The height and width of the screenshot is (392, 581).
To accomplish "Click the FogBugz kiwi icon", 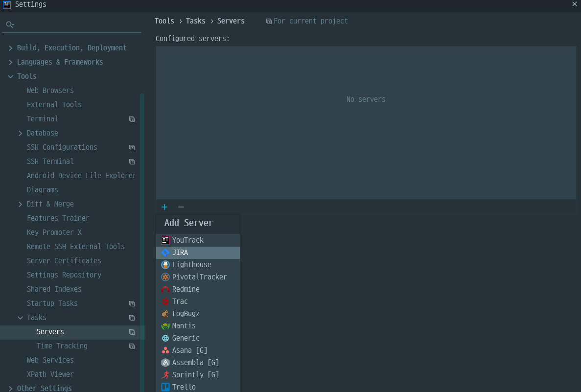I will 165,313.
